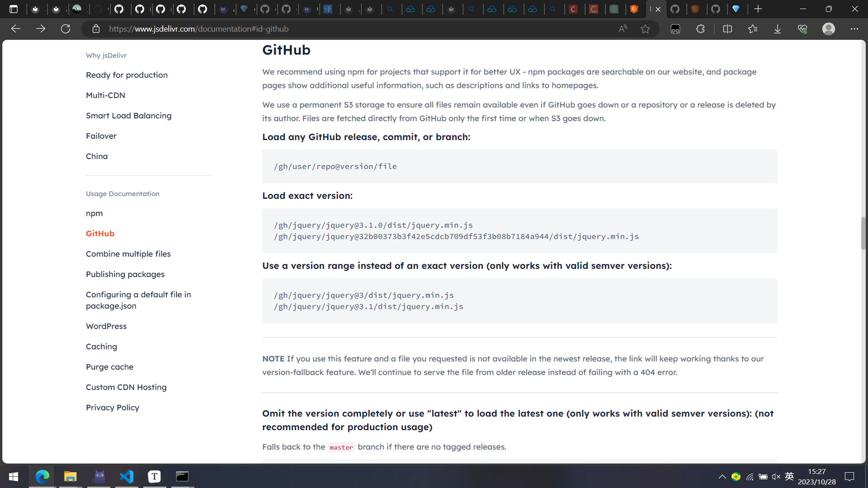Open Settings and more ellipsis menu
Image resolution: width=868 pixels, height=488 pixels.
pyautogui.click(x=854, y=29)
